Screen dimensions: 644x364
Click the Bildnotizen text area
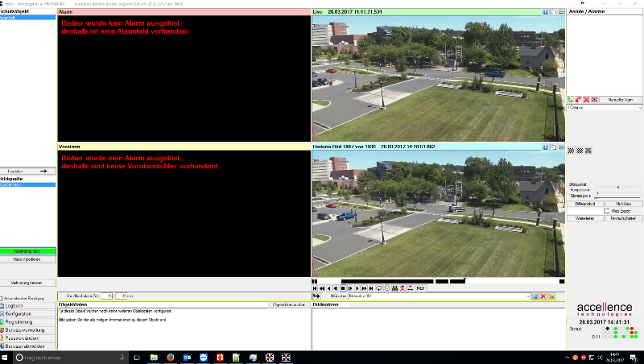(438, 329)
